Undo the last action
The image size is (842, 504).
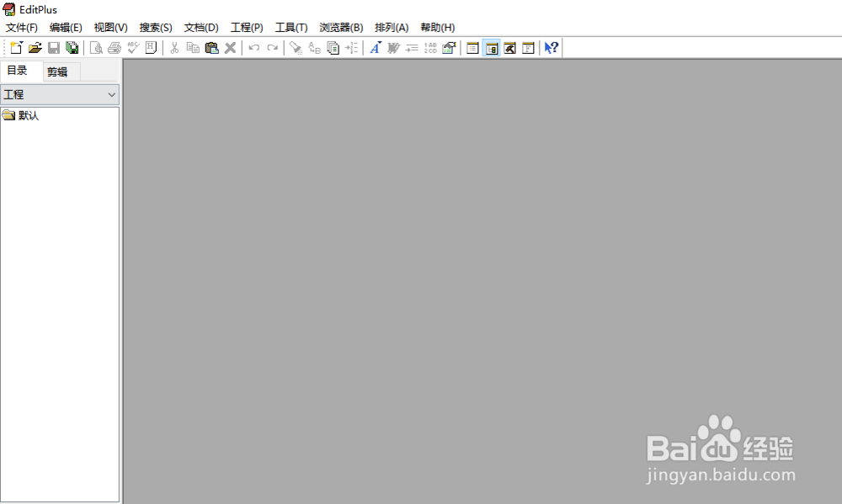(x=254, y=48)
